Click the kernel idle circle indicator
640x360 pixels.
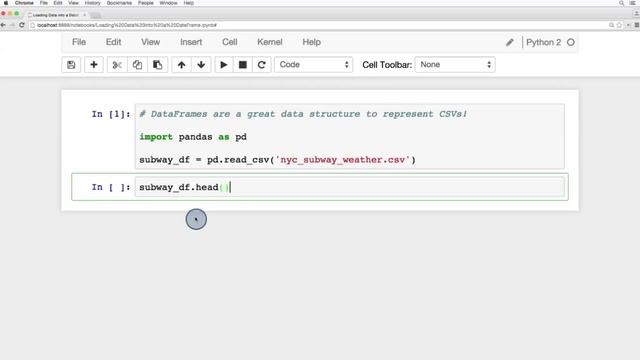point(571,42)
